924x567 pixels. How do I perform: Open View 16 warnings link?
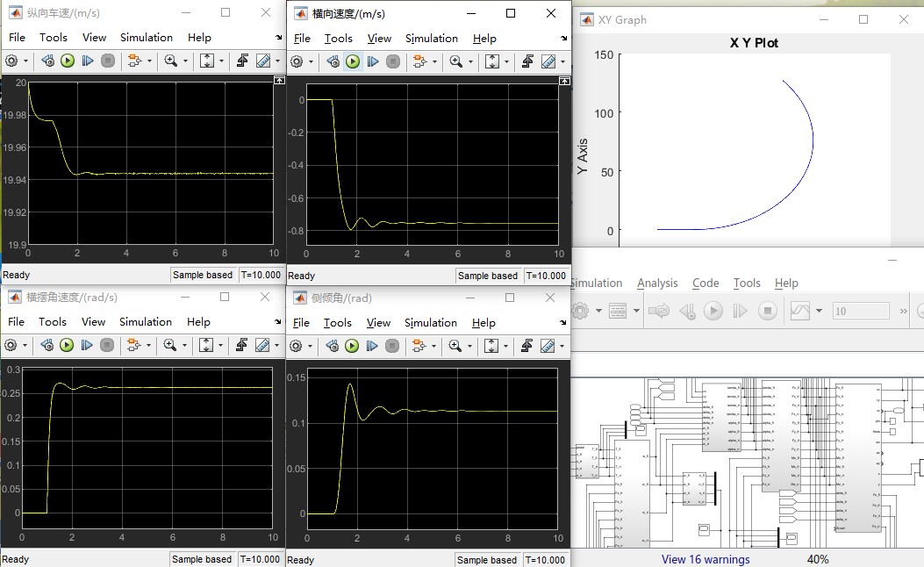coord(706,559)
